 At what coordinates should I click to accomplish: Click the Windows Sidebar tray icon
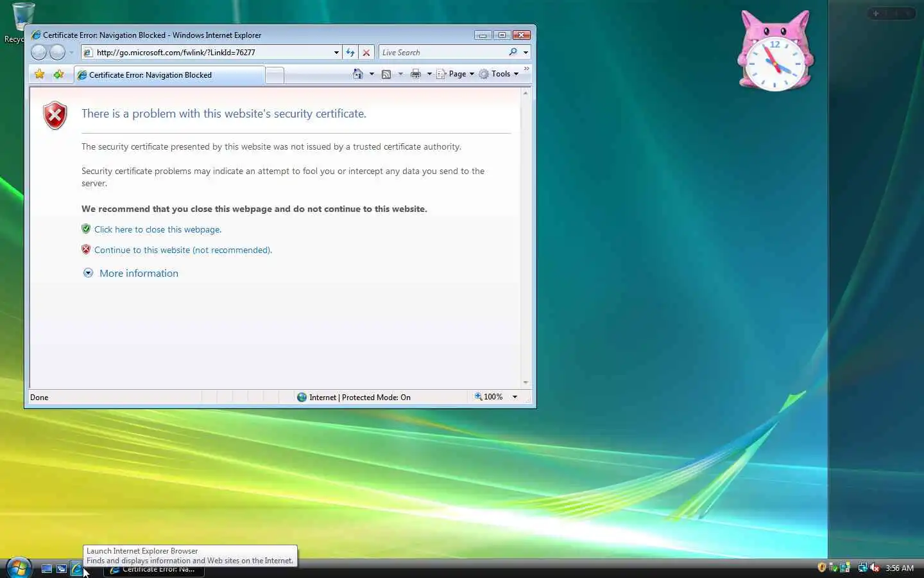coord(845,568)
